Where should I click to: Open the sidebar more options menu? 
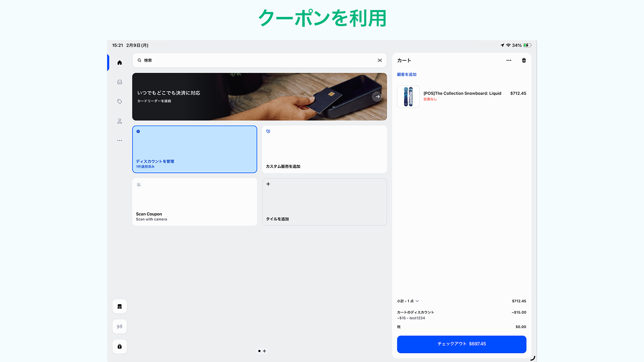[x=119, y=140]
